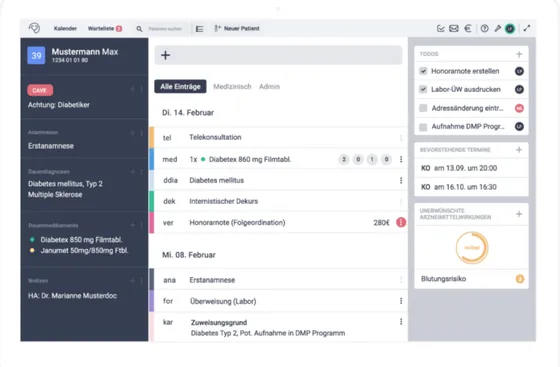Uncheck Honorarnote erstellen todo

coord(423,71)
